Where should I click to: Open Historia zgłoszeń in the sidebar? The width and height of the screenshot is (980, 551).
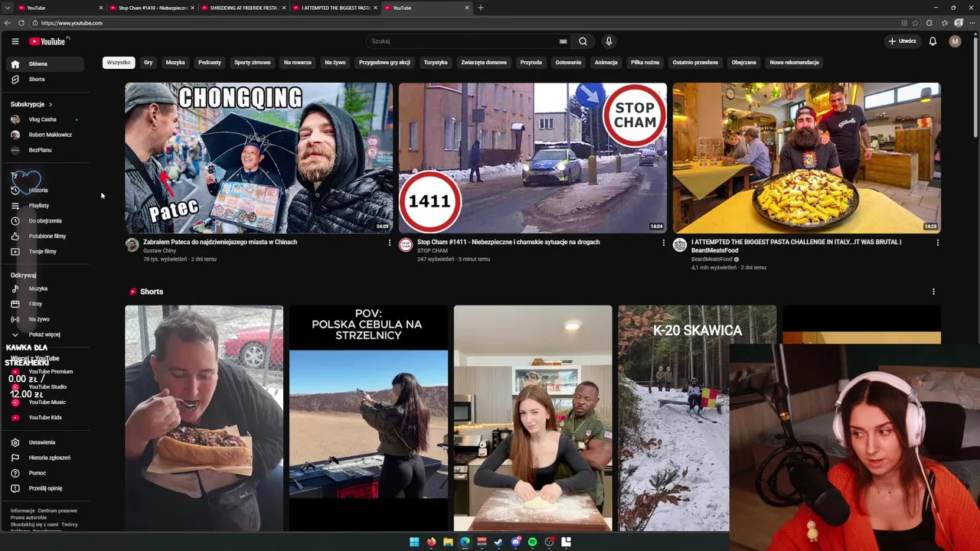point(46,458)
